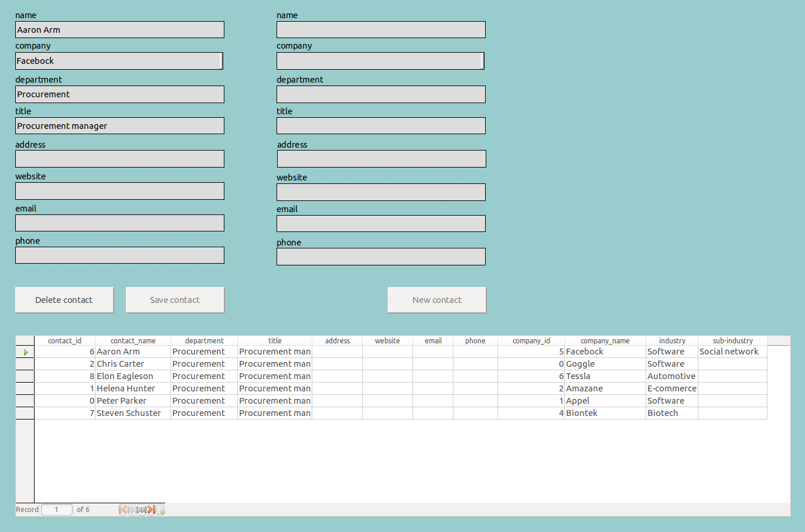The image size is (805, 532).
Task: Click the right address input field
Action: point(381,159)
